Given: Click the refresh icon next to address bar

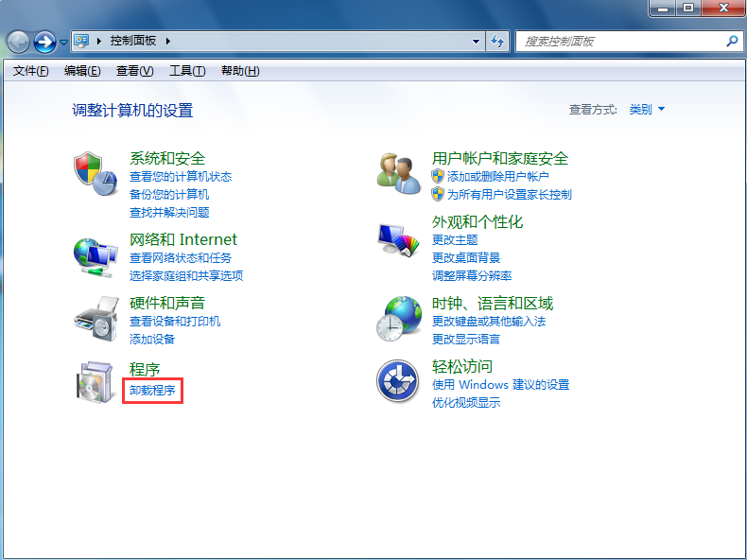Looking at the screenshot, I should pos(497,42).
